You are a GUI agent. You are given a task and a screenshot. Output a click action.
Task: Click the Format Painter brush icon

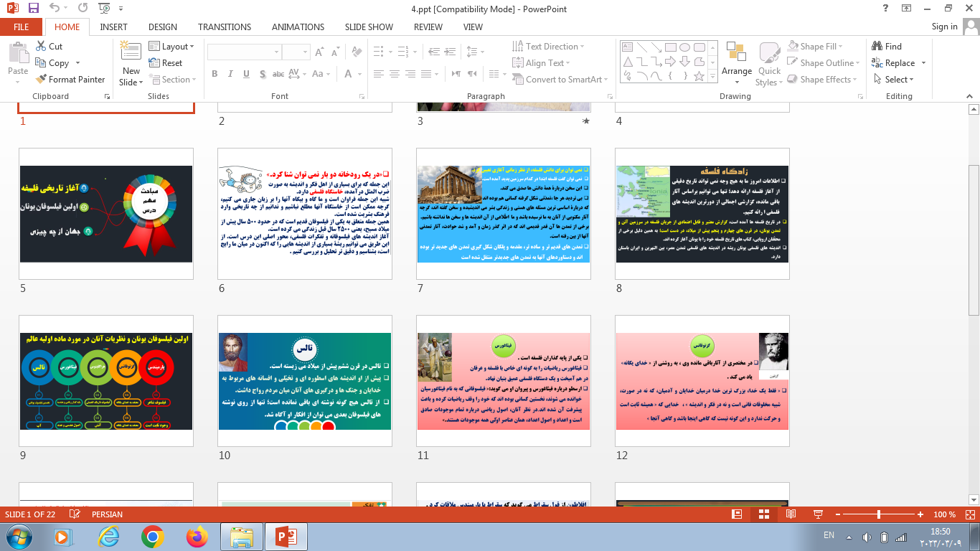[x=42, y=80]
